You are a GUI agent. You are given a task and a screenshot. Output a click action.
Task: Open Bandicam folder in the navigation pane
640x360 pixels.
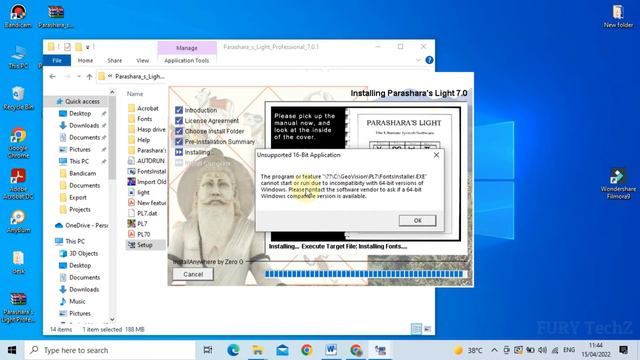pyautogui.click(x=82, y=173)
